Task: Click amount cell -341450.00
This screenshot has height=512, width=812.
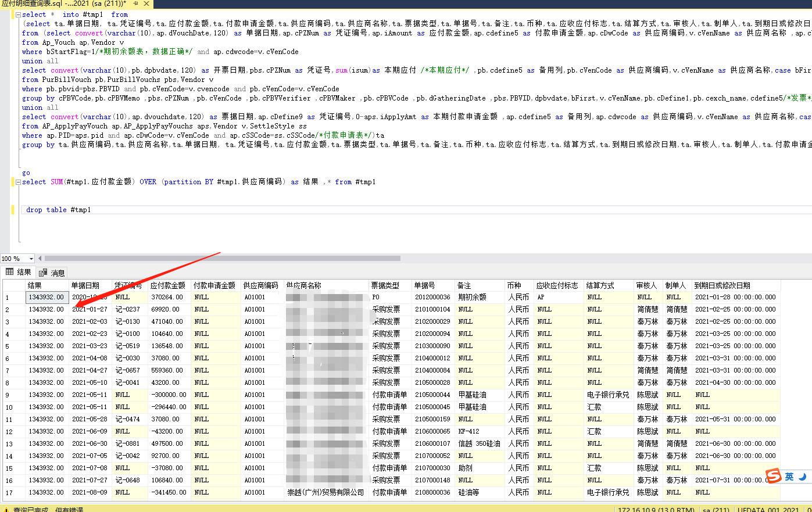Action: click(170, 492)
